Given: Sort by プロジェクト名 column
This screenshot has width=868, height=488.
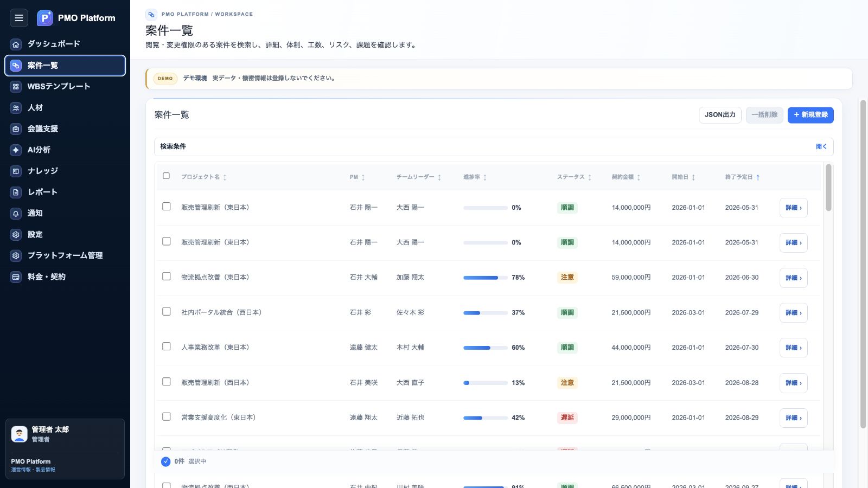Looking at the screenshot, I should (204, 177).
